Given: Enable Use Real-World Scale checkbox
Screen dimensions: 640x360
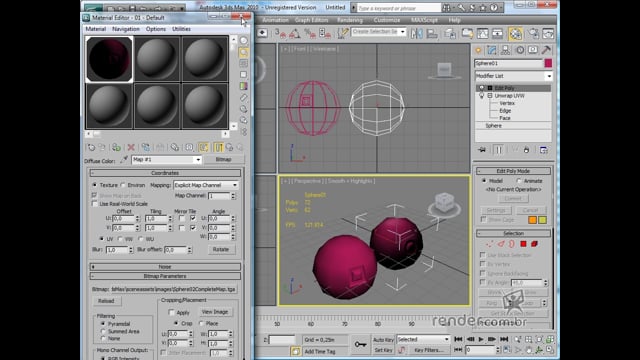Looking at the screenshot, I should click(x=95, y=204).
